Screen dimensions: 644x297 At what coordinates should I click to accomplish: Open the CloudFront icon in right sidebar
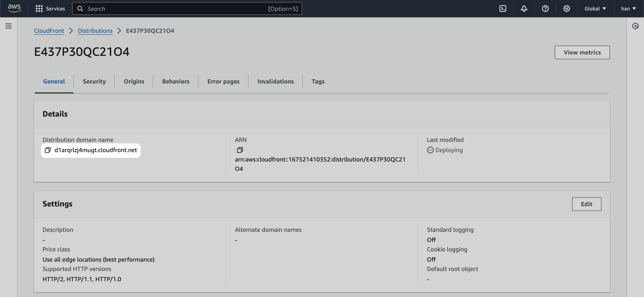click(636, 26)
